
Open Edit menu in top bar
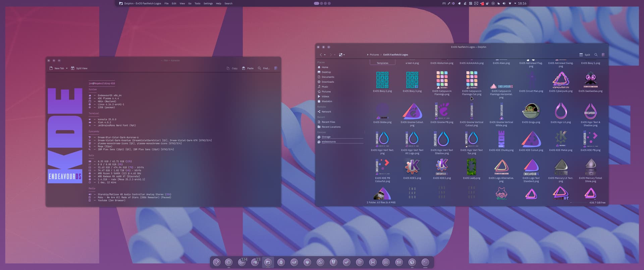click(x=174, y=3)
